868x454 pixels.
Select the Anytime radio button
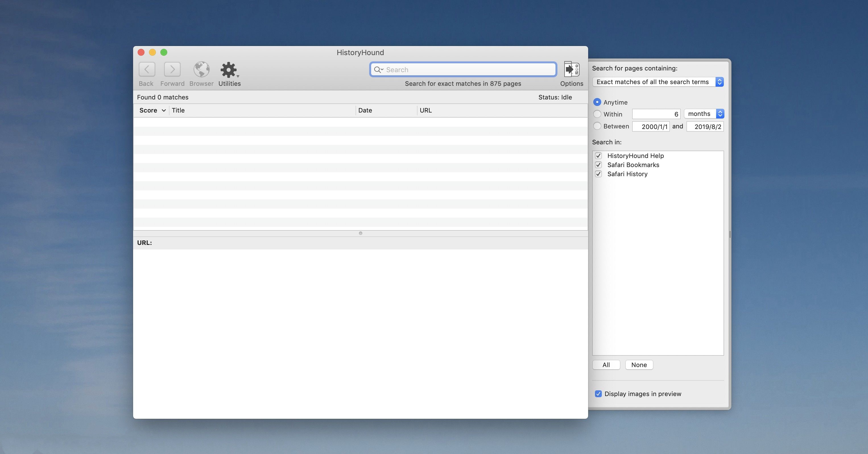597,102
